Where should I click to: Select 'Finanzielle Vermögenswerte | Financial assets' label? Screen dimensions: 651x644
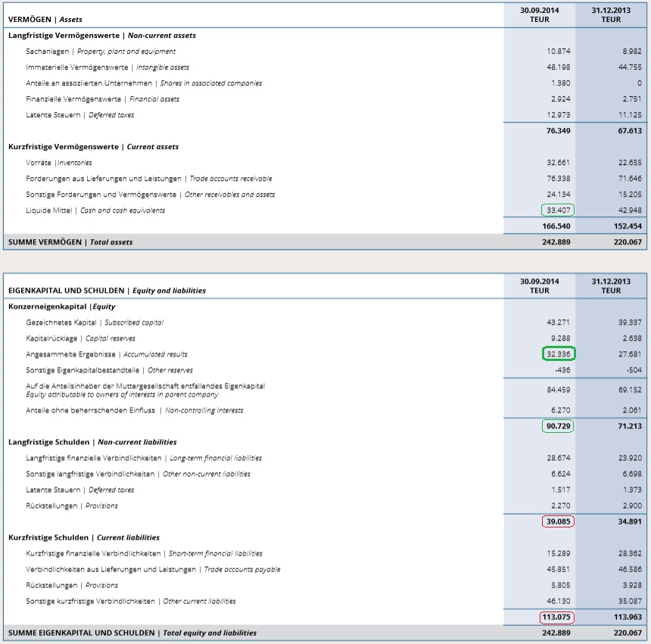point(102,99)
